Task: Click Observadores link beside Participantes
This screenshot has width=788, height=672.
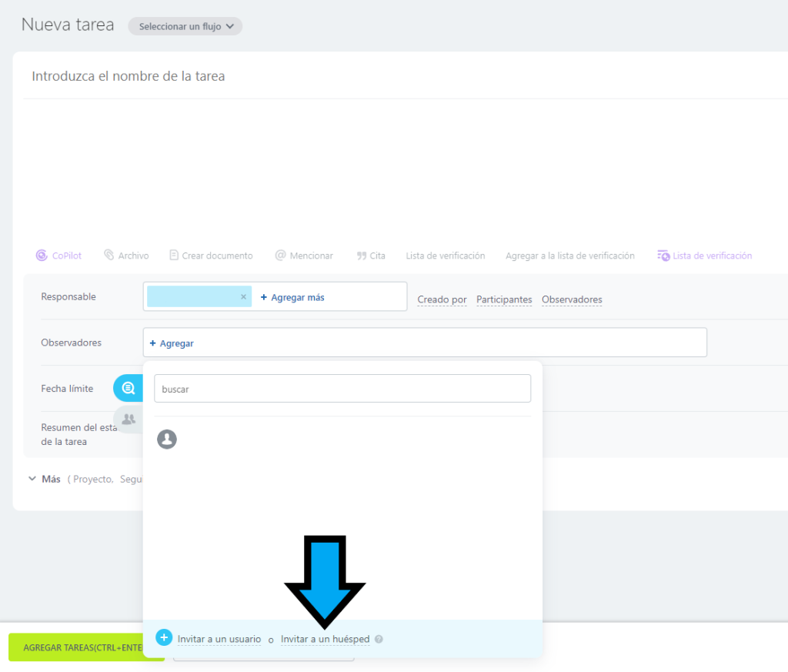Action: [572, 299]
